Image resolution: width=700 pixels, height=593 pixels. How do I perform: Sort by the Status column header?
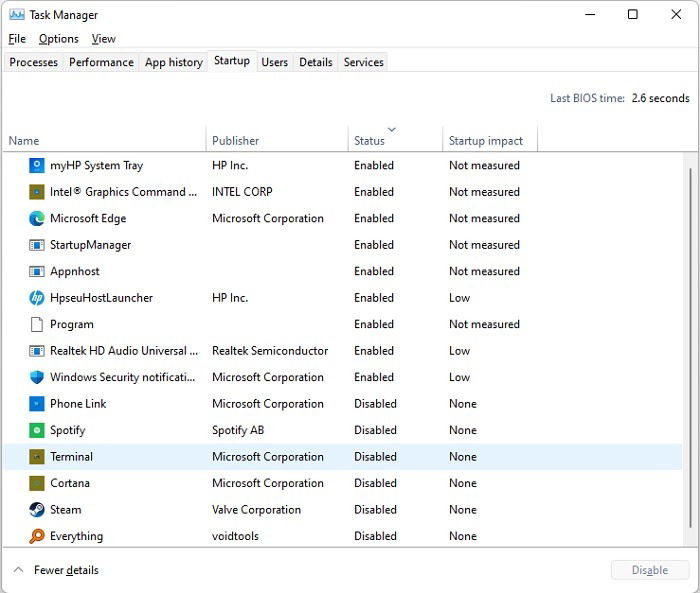point(370,141)
